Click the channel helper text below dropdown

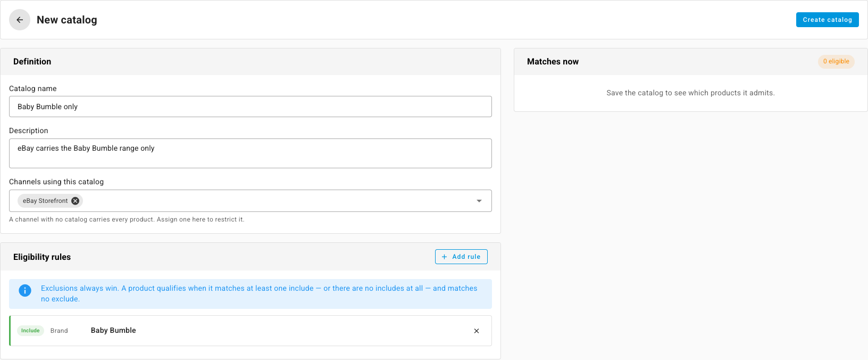pyautogui.click(x=127, y=219)
